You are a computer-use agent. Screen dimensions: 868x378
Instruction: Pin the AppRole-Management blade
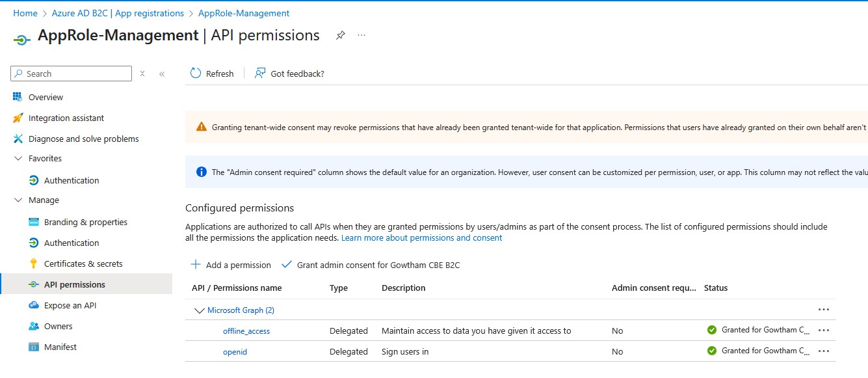point(340,36)
